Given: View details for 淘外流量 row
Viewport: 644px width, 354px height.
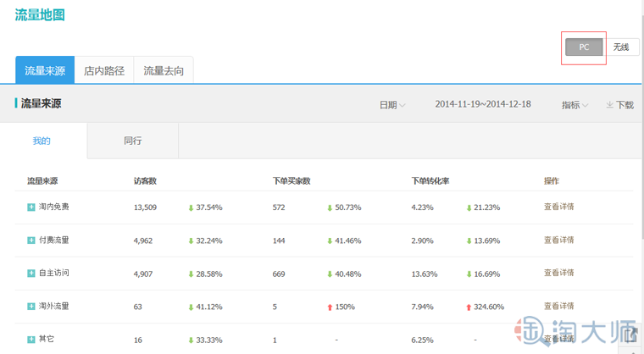Looking at the screenshot, I should point(559,306).
